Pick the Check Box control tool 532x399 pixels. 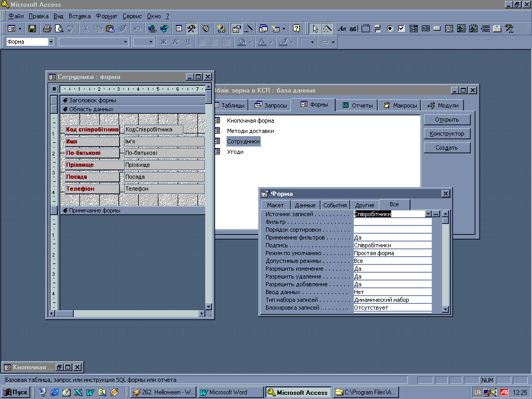tap(402, 29)
